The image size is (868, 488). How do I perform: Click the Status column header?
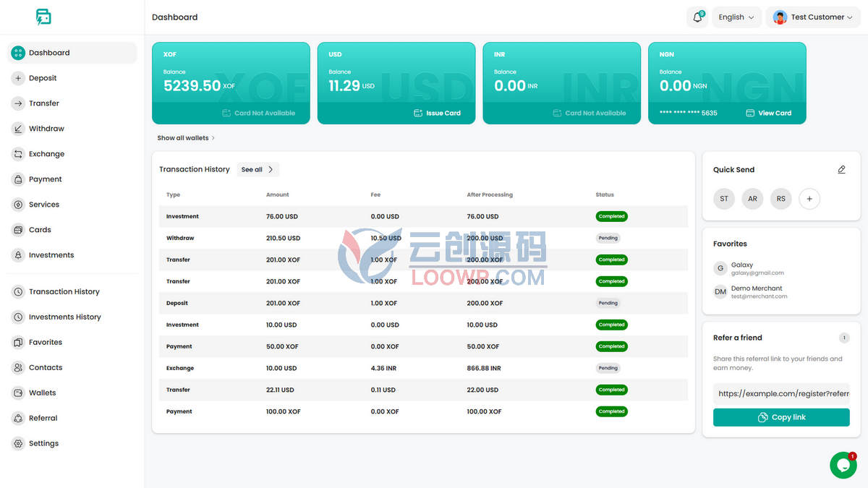point(605,194)
